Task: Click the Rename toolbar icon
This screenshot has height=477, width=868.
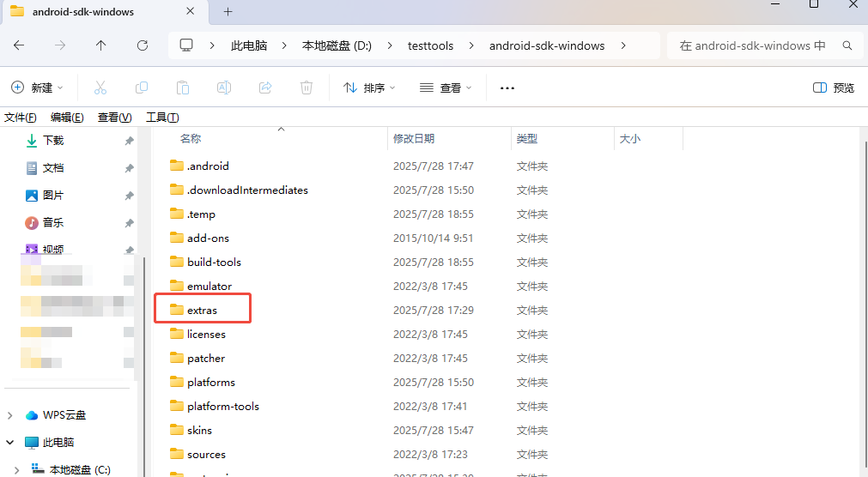Action: 224,88
